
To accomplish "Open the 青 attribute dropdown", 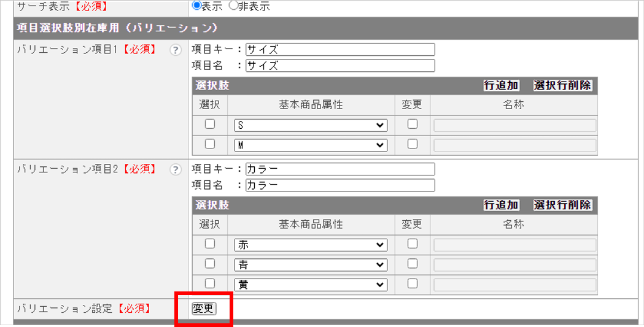I will 311,265.
